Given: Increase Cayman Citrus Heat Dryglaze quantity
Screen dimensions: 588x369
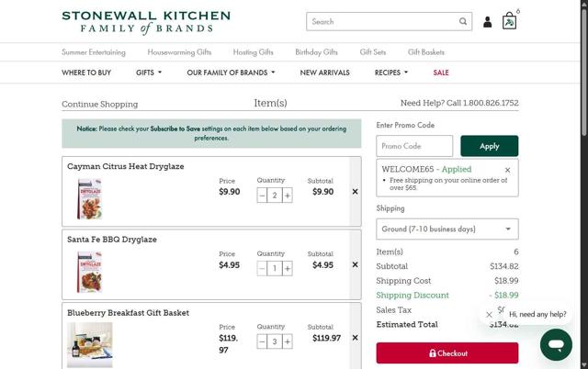Looking at the screenshot, I should (288, 196).
